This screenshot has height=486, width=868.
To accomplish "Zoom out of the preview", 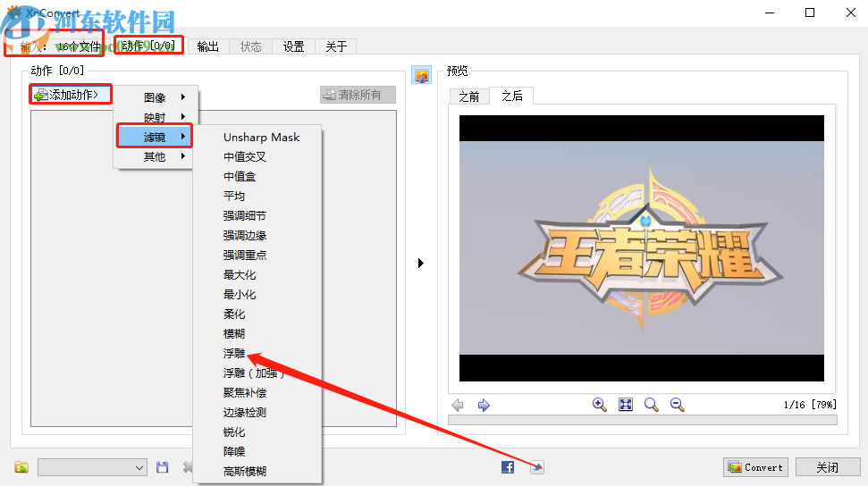I will pyautogui.click(x=677, y=405).
